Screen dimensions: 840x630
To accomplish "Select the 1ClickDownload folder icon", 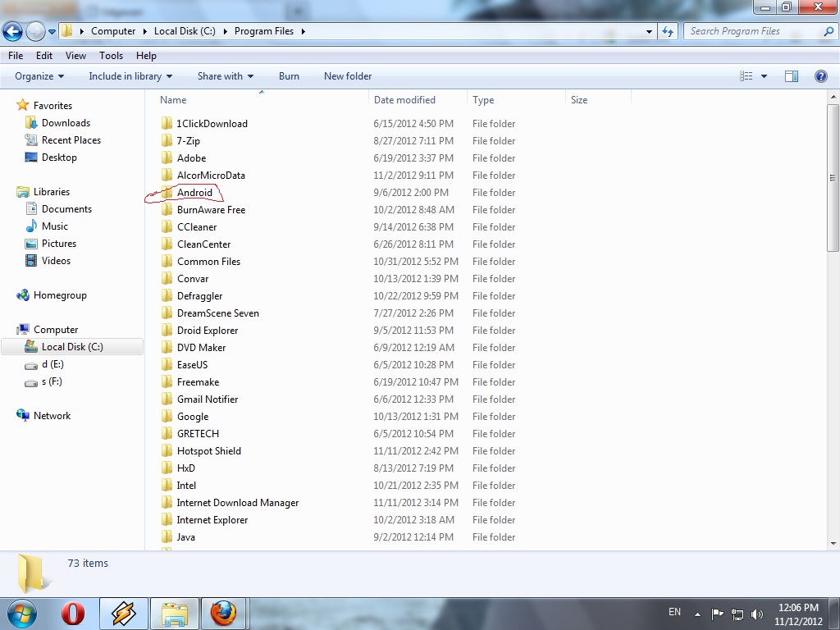I will 167,123.
